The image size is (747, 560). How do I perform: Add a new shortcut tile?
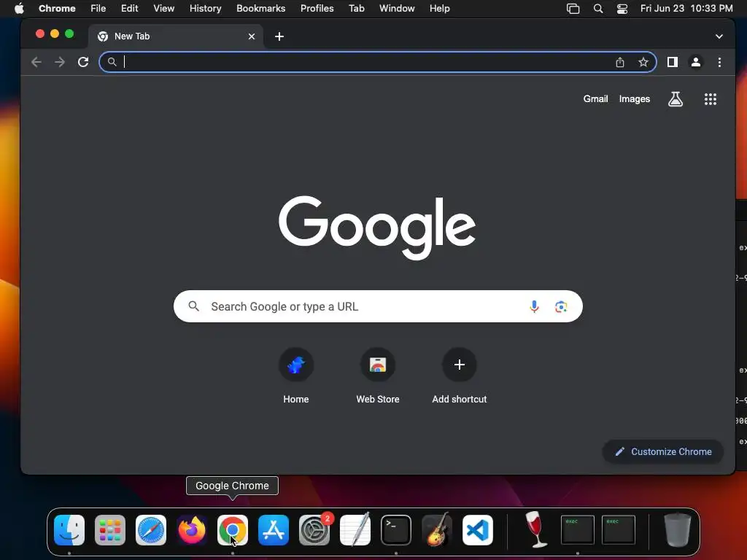click(460, 376)
